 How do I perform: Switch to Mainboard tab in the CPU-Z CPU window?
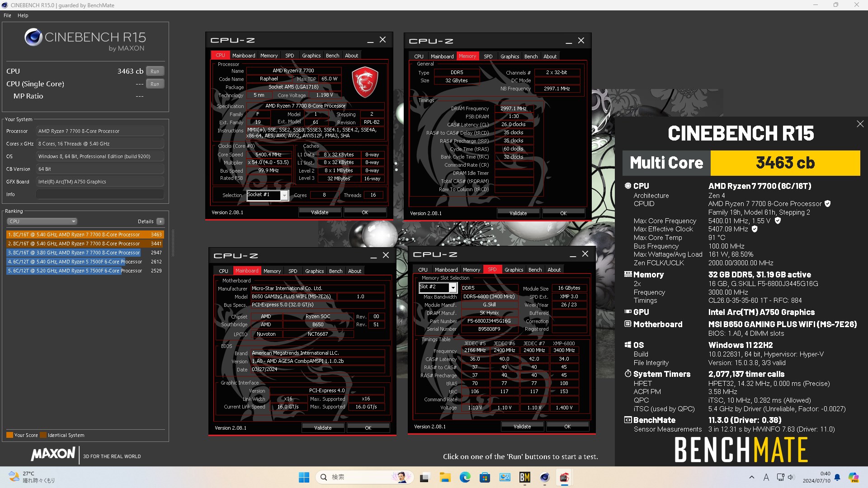244,56
